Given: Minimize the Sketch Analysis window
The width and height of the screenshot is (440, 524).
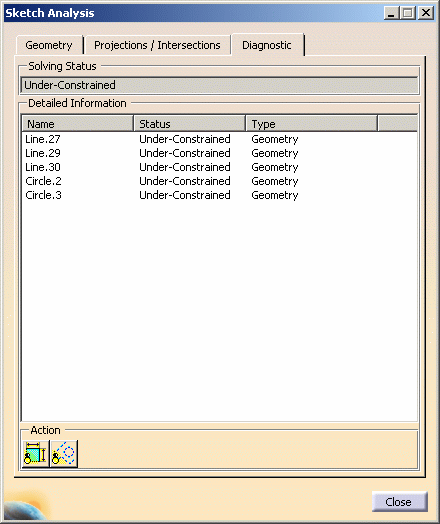Looking at the screenshot, I should point(391,13).
